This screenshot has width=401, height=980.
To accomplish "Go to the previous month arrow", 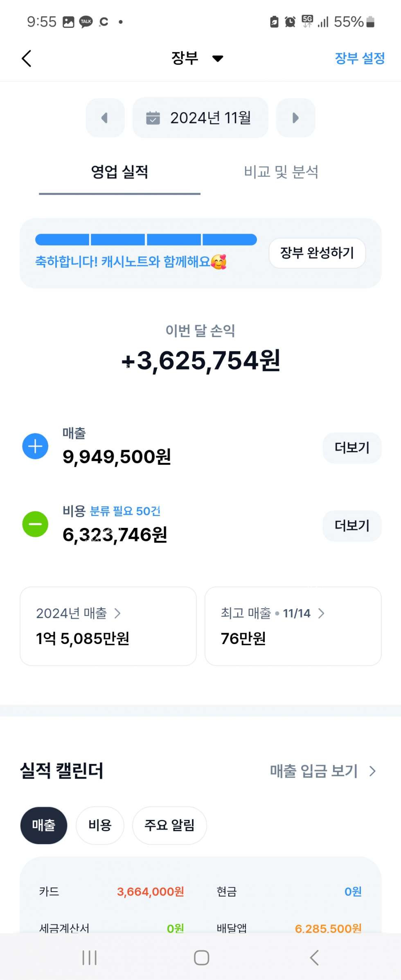I will coord(105,118).
